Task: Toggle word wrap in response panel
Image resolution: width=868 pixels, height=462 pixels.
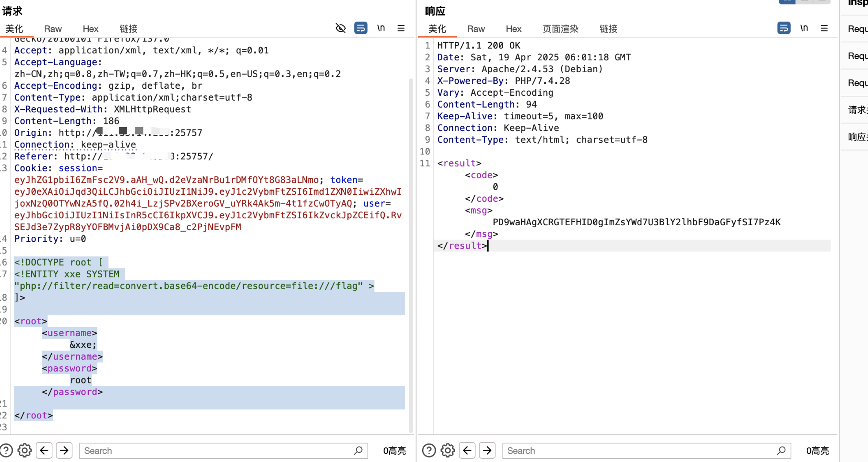Action: pos(784,28)
